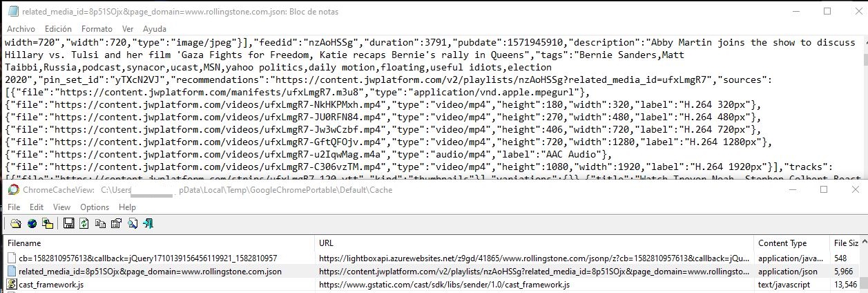Select row cb=1582810957613&callback=jQuery filename
The image size is (868, 293).
[x=148, y=258]
